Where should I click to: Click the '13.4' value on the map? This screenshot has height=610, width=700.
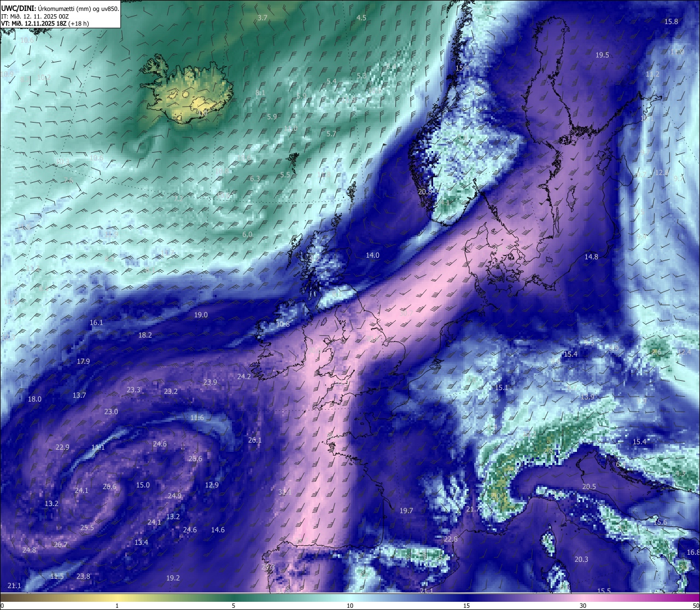(x=141, y=543)
